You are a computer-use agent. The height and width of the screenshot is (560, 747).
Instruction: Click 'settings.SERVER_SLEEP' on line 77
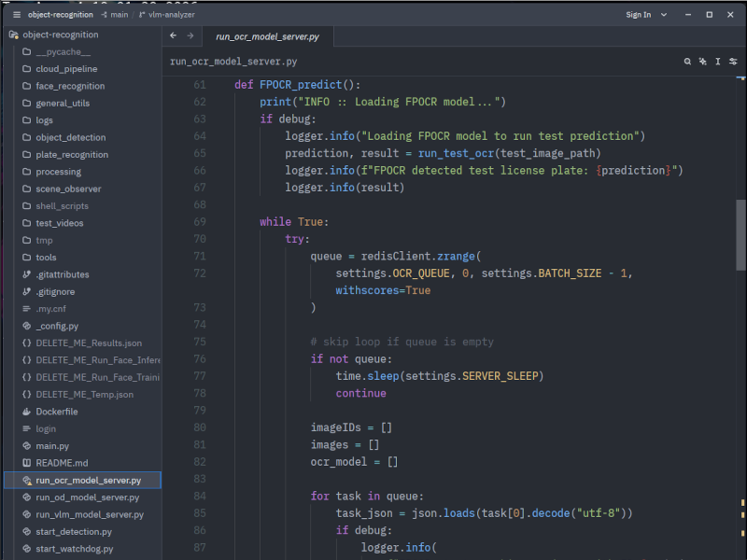(x=472, y=376)
